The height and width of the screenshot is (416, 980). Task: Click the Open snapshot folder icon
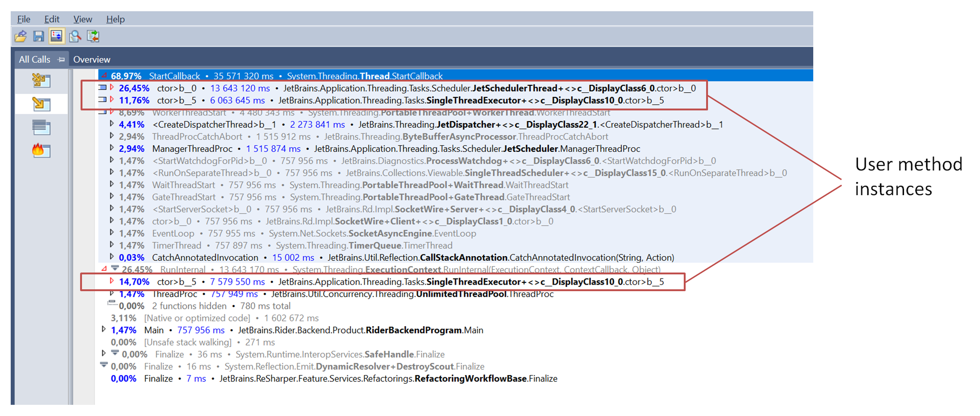(x=20, y=36)
